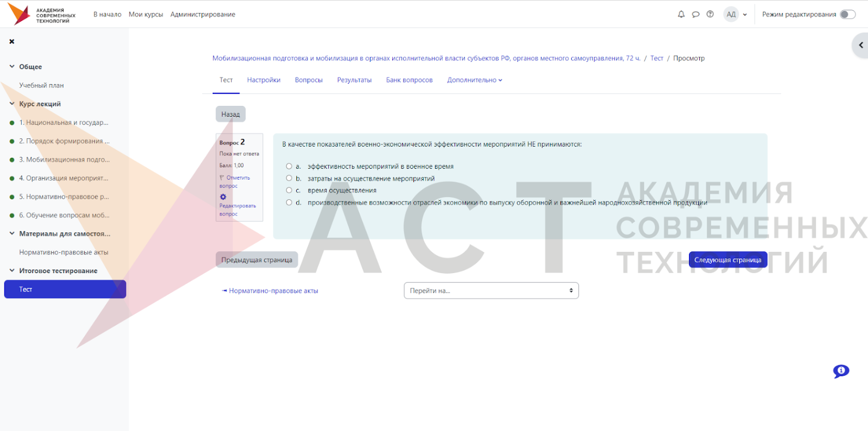
Task: Click the Тест breadcrumb link
Action: (657, 58)
